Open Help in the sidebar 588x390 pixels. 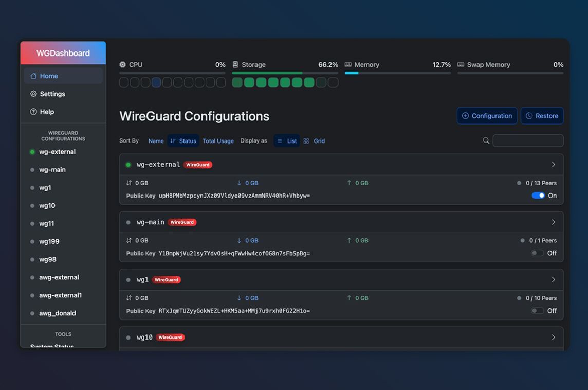pos(63,112)
